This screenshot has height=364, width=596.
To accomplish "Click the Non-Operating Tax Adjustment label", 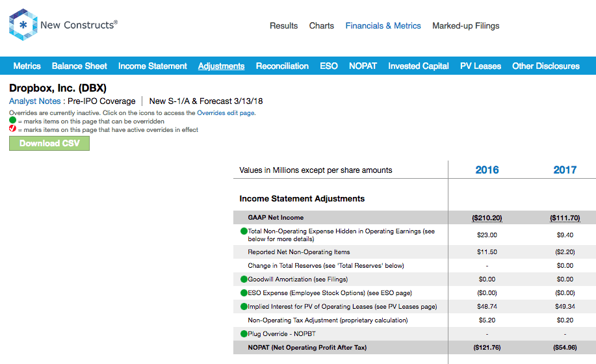I will pos(328,320).
